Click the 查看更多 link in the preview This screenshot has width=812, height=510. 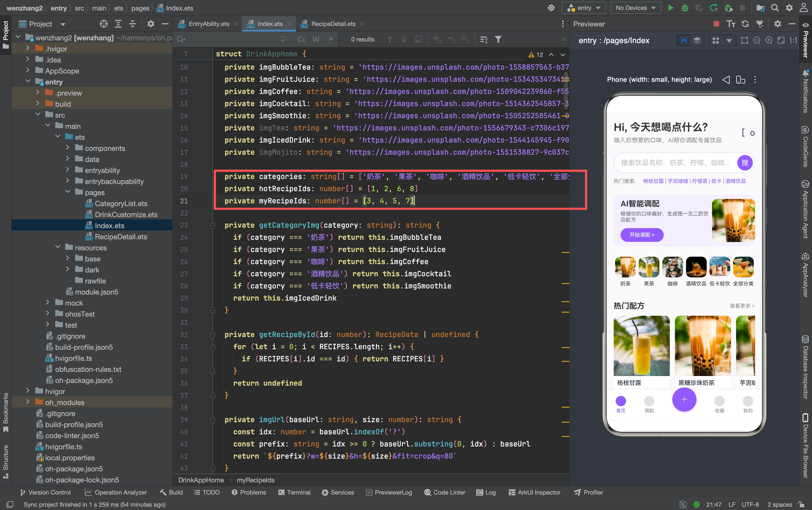tap(742, 306)
